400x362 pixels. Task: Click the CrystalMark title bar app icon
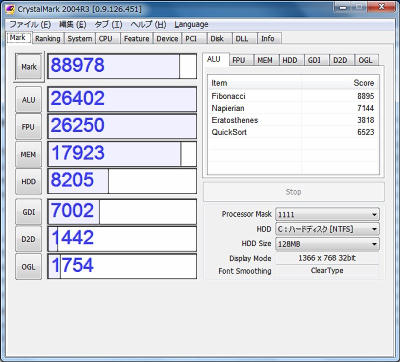click(x=10, y=9)
